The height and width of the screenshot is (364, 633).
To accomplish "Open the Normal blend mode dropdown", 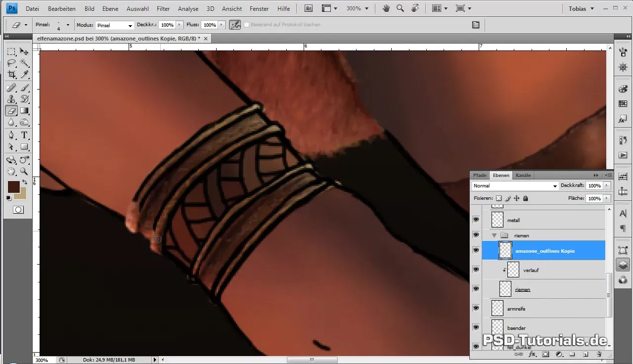I will coord(515,186).
